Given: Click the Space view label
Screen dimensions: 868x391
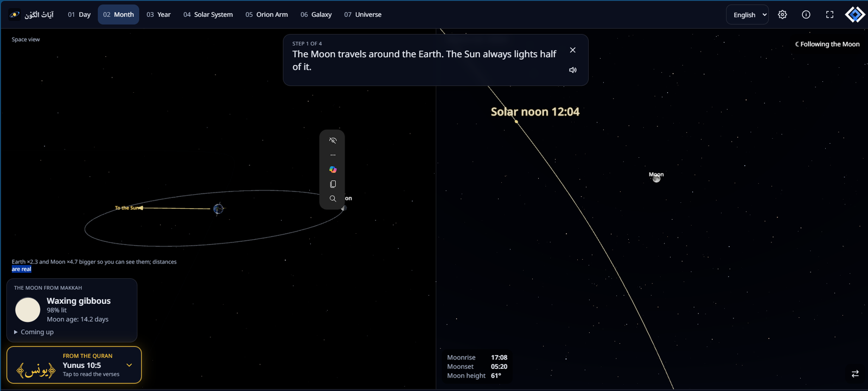Looking at the screenshot, I should click(x=25, y=39).
